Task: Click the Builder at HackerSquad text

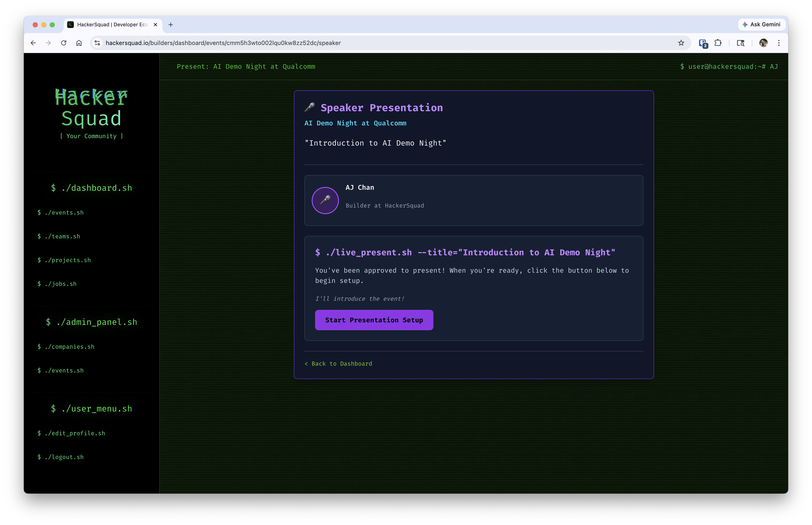Action: (x=385, y=206)
